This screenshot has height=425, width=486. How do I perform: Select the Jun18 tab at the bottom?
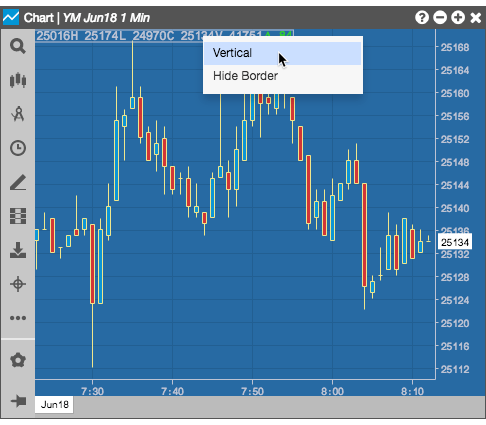[x=54, y=405]
